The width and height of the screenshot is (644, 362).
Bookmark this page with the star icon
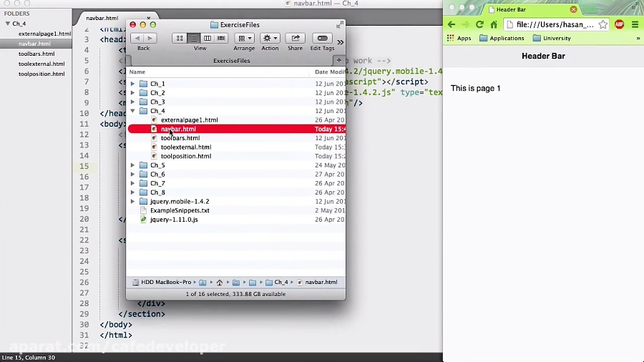tap(603, 24)
